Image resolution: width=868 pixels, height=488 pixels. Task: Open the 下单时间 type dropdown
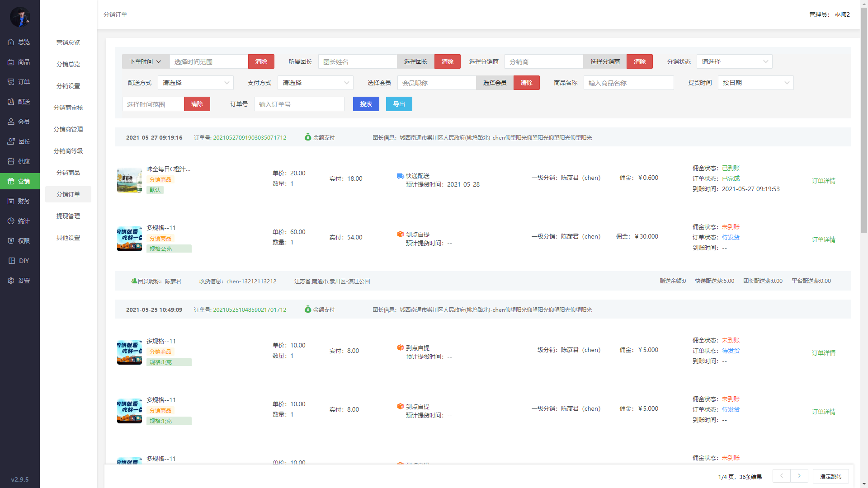point(146,61)
